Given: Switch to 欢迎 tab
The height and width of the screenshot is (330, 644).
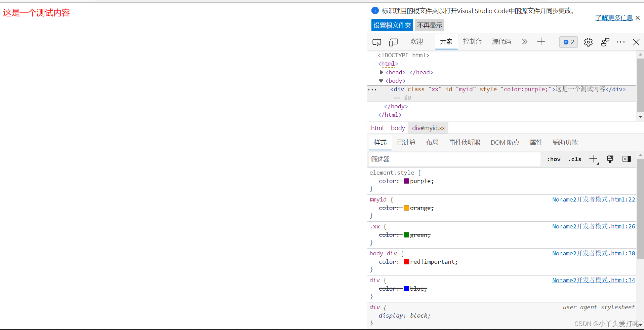Looking at the screenshot, I should [x=416, y=41].
